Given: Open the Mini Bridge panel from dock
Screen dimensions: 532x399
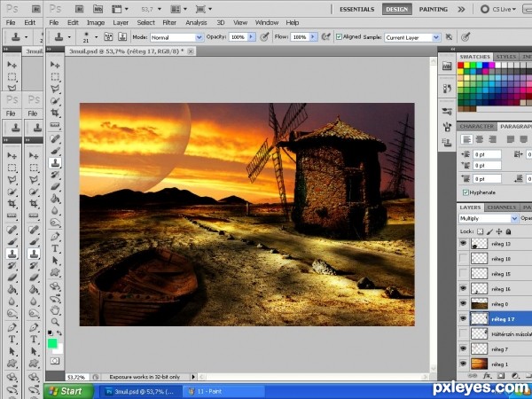Looking at the screenshot, I should coord(447,66).
